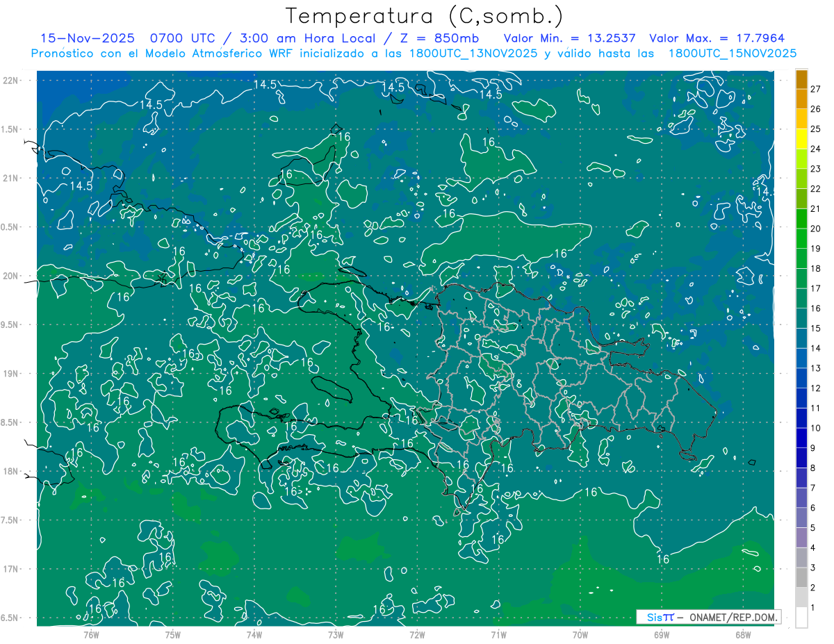
Task: Click legend number '1'
Action: pos(813,608)
